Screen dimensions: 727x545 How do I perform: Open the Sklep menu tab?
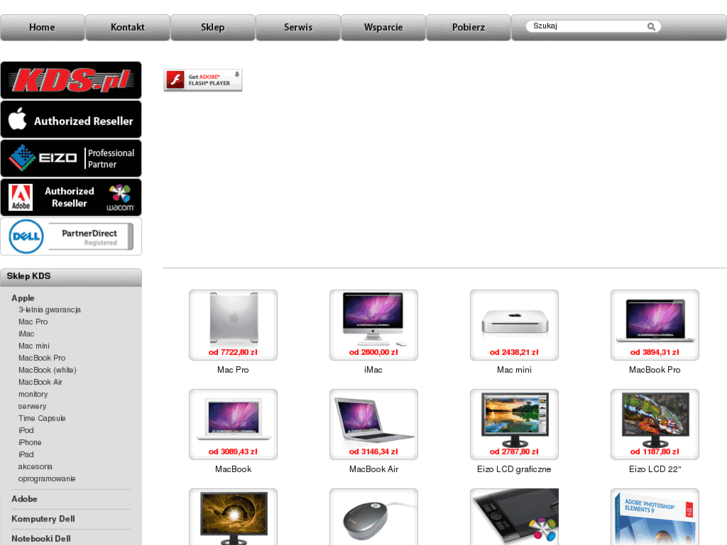(x=213, y=27)
